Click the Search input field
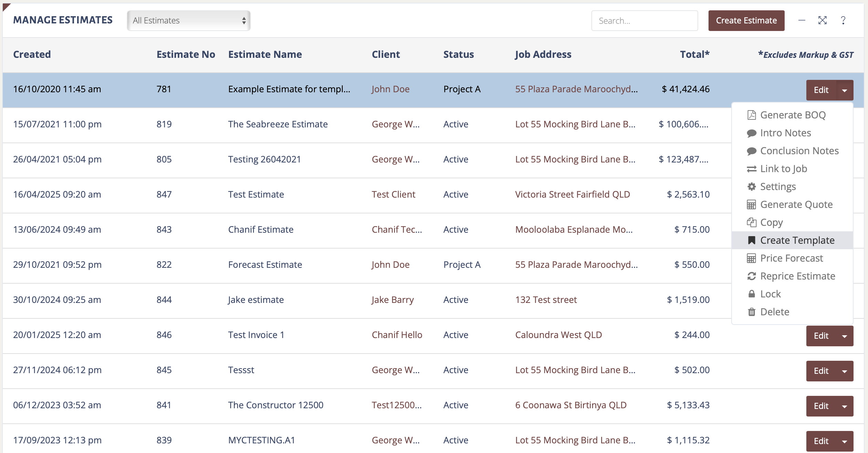The width and height of the screenshot is (868, 453). pos(644,21)
